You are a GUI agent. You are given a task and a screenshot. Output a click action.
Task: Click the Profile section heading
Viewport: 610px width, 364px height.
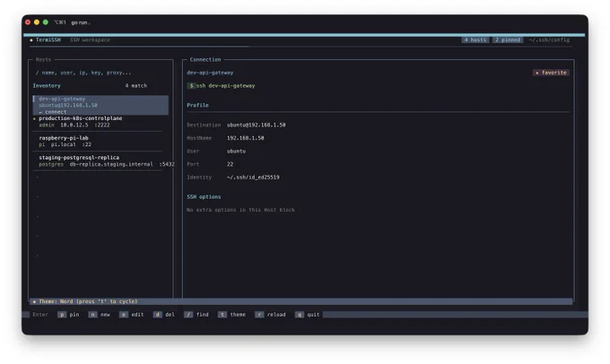click(197, 106)
